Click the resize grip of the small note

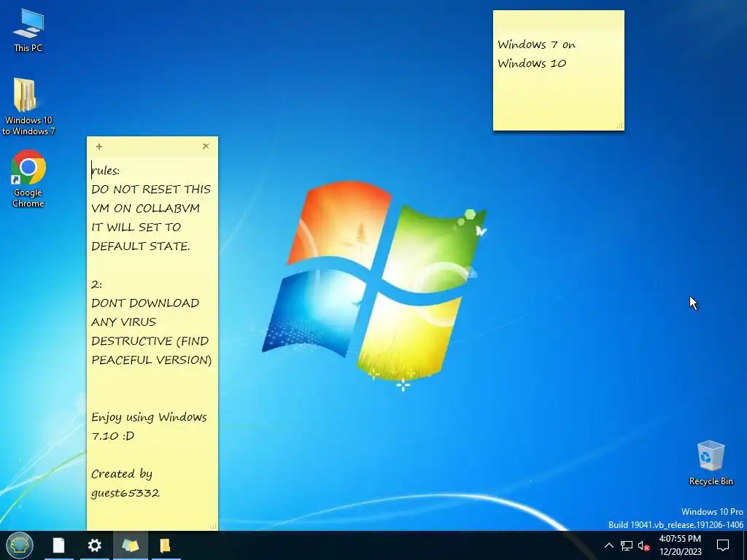pos(619,125)
